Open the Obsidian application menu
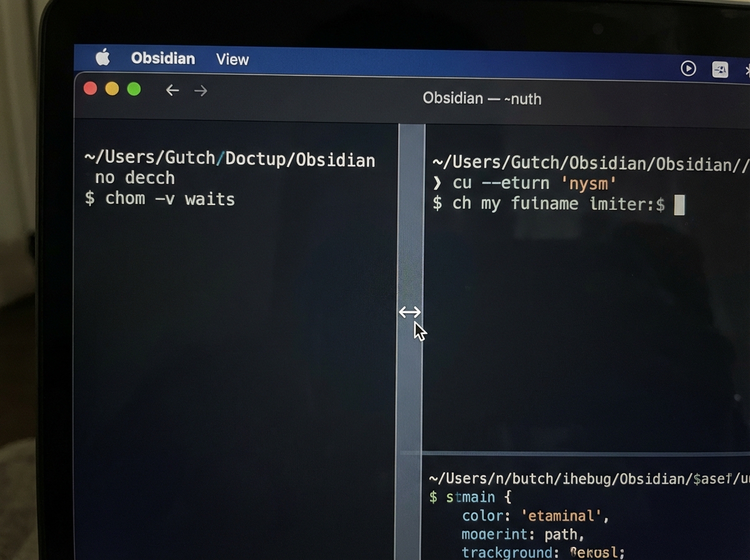 (x=162, y=59)
